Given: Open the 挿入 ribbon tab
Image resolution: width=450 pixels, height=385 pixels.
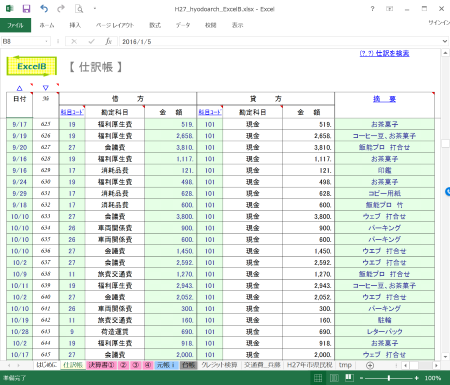Looking at the screenshot, I should click(75, 25).
